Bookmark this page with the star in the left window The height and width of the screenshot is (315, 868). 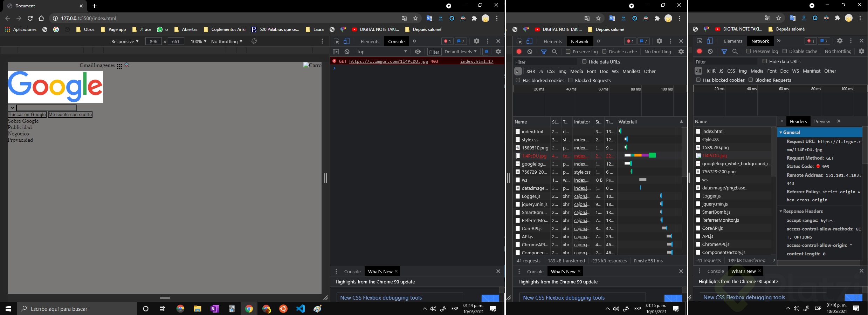tap(415, 18)
